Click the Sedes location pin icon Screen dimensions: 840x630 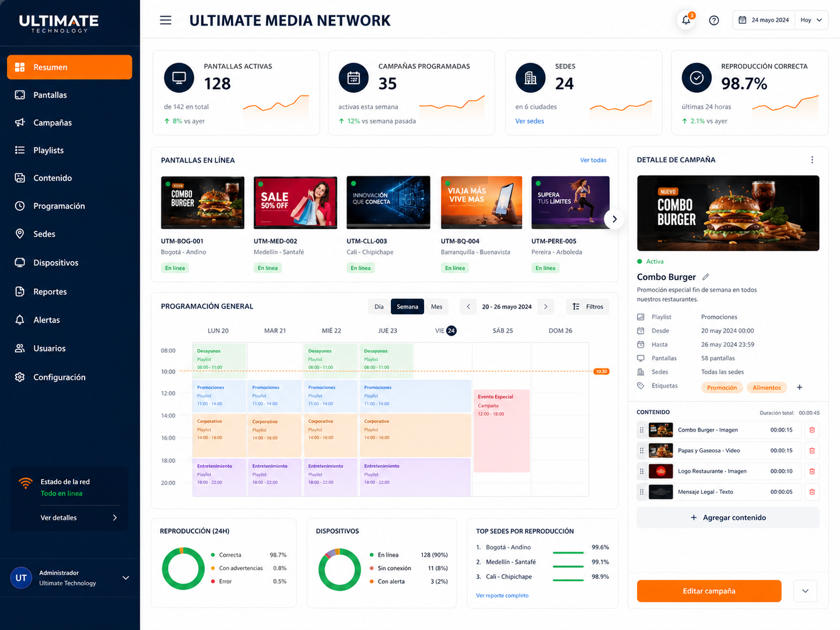pyautogui.click(x=20, y=234)
